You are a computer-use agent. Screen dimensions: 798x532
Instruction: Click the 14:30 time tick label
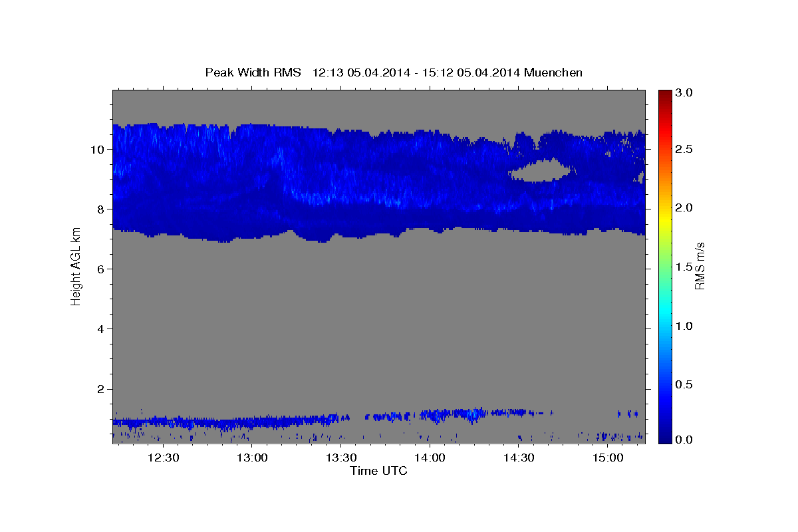519,458
